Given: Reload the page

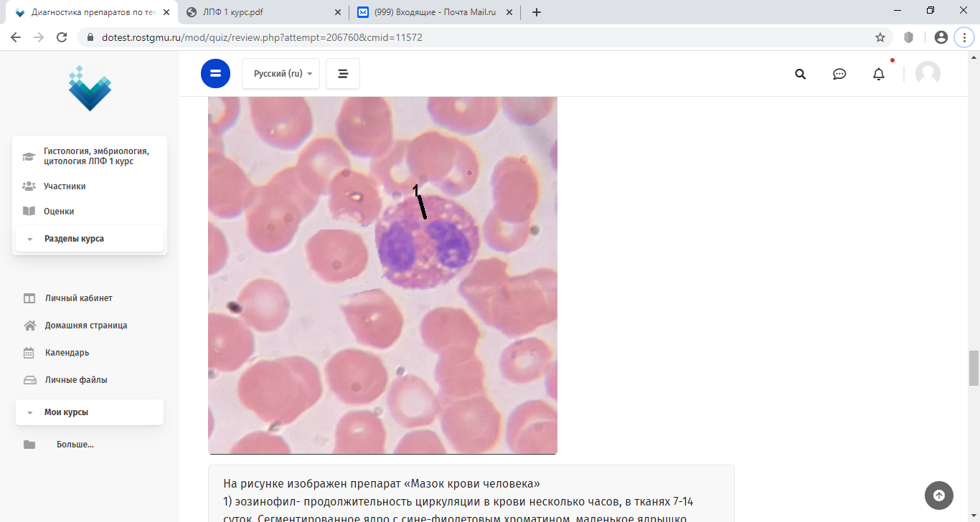Looking at the screenshot, I should point(62,37).
